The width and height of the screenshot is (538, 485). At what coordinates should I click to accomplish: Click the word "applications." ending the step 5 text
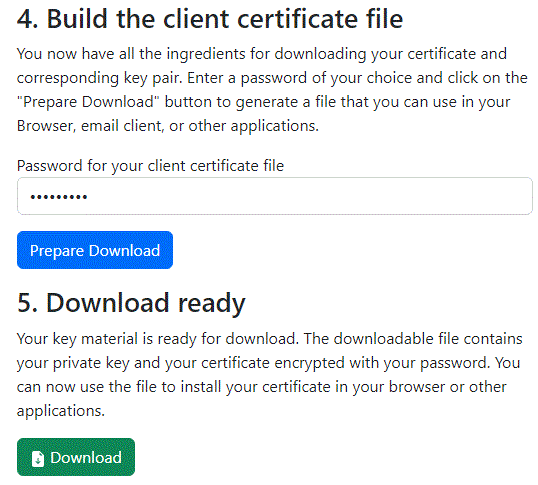point(61,411)
